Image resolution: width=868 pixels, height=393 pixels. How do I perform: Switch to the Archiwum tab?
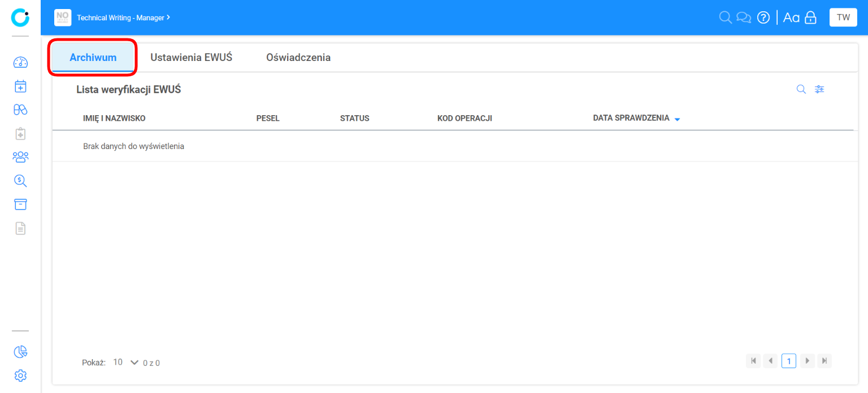(93, 58)
